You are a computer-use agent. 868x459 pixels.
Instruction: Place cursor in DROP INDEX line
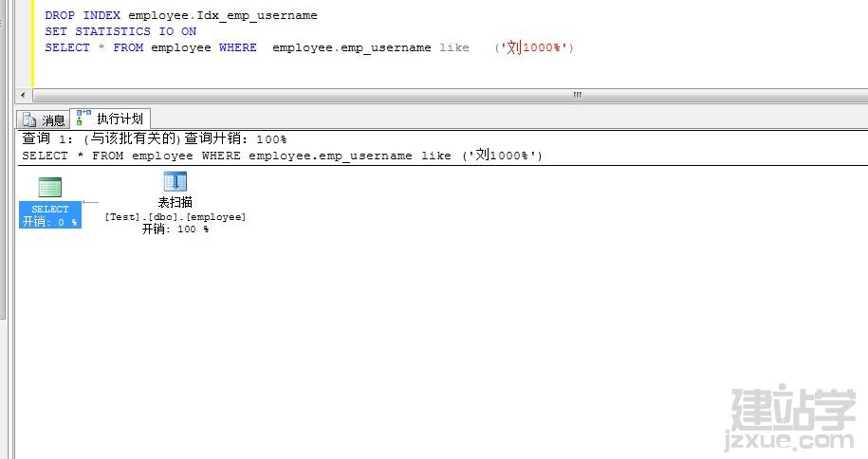[x=181, y=15]
